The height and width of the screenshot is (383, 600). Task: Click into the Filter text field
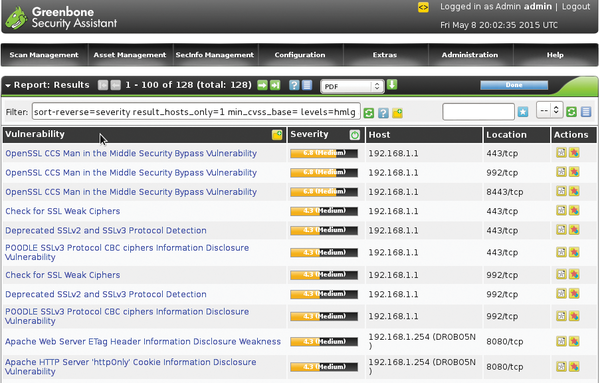[x=196, y=112]
